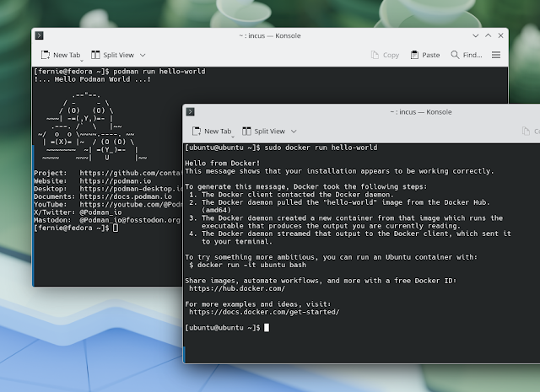
Task: Open the hamburger menu in Fedora Konsole
Action: [496, 55]
